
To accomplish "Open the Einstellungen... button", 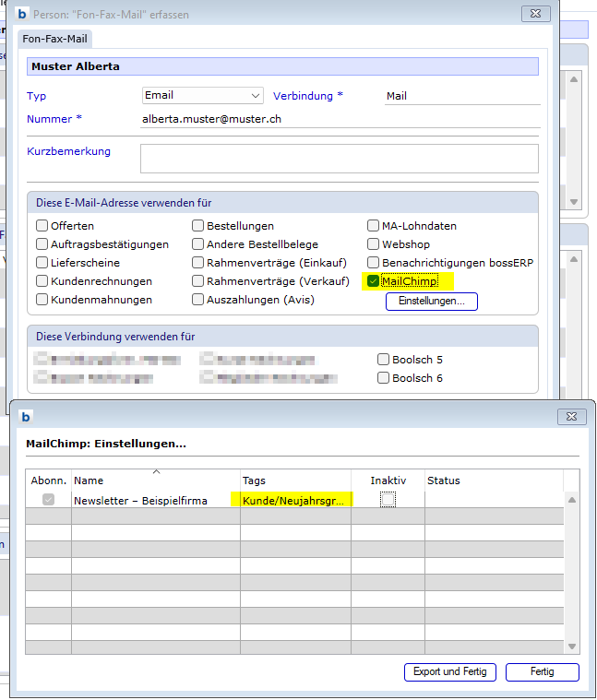I will [x=431, y=302].
